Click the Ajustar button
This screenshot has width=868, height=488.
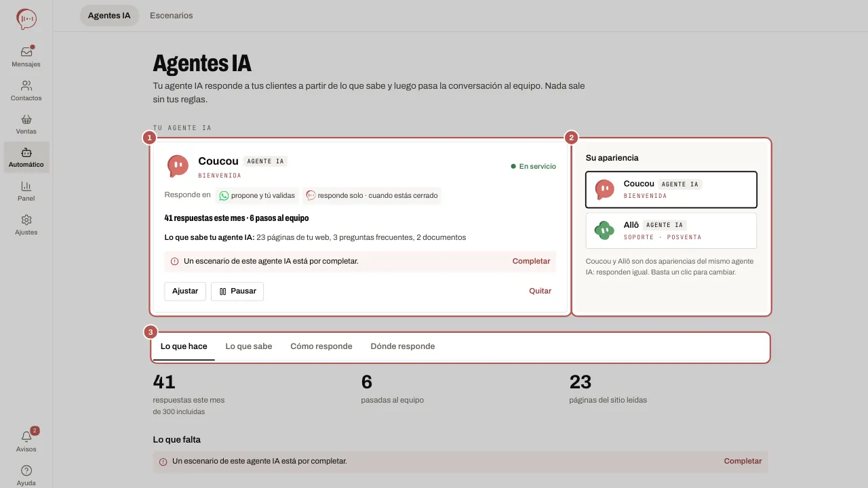point(185,291)
